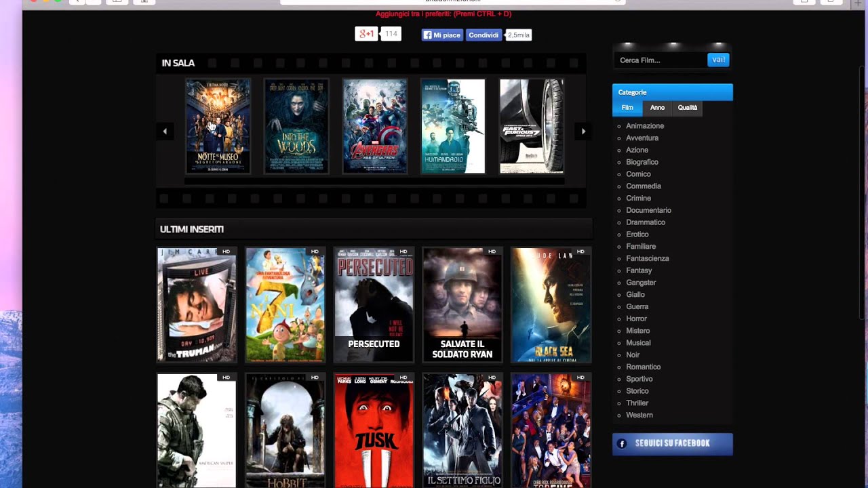Viewport: 868px width, 488px height.
Task: Open the American Sniper poster
Action: pyautogui.click(x=197, y=430)
